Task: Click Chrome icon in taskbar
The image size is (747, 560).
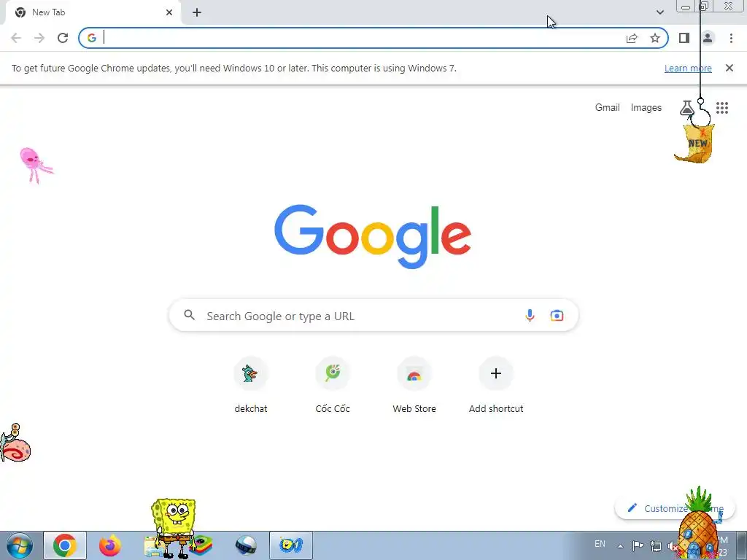Action: coord(65,545)
